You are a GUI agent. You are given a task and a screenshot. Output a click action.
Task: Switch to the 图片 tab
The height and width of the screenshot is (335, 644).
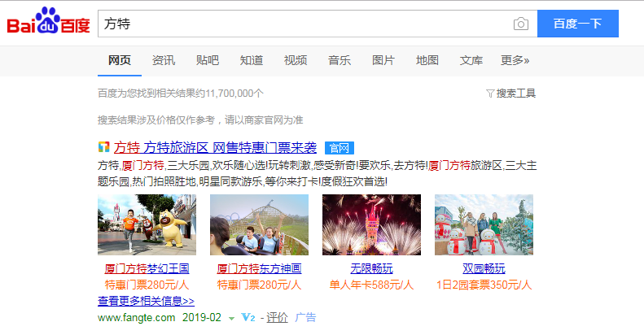click(383, 60)
